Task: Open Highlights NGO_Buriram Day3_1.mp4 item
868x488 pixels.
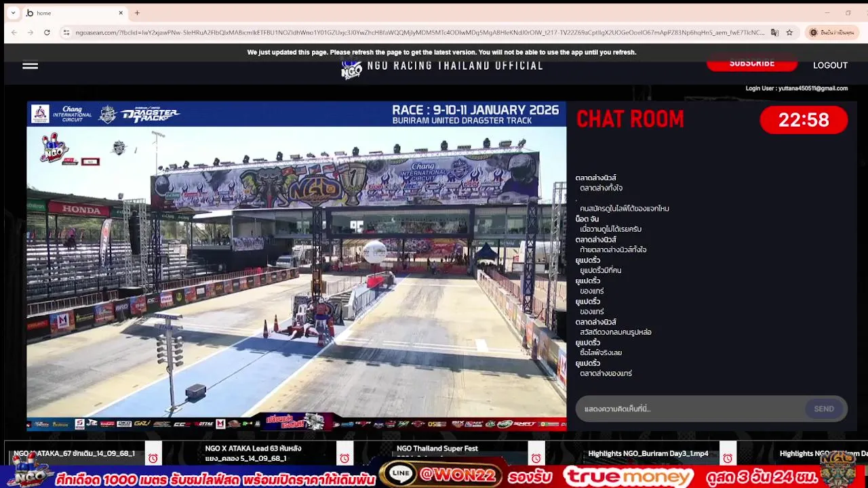Action: tap(648, 453)
